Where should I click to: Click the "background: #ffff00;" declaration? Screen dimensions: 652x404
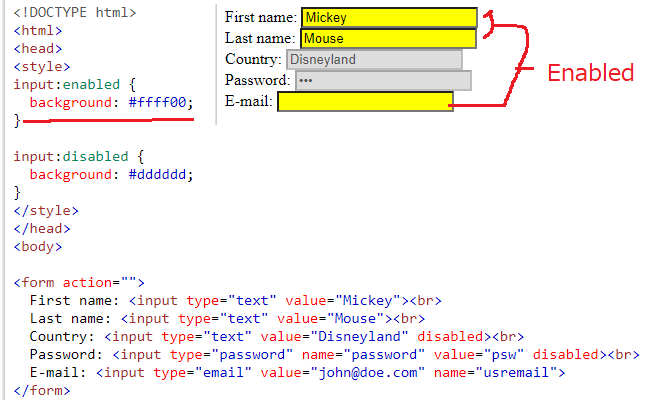tap(111, 103)
